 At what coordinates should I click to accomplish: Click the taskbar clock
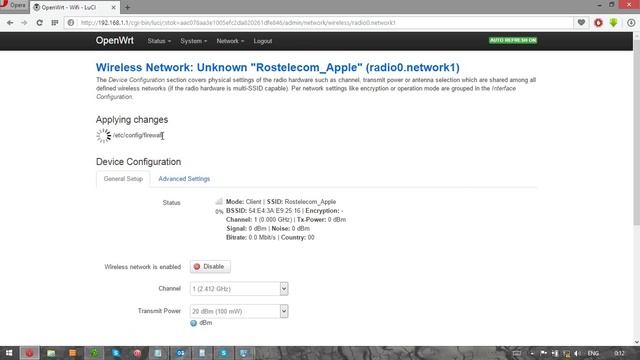(x=619, y=353)
